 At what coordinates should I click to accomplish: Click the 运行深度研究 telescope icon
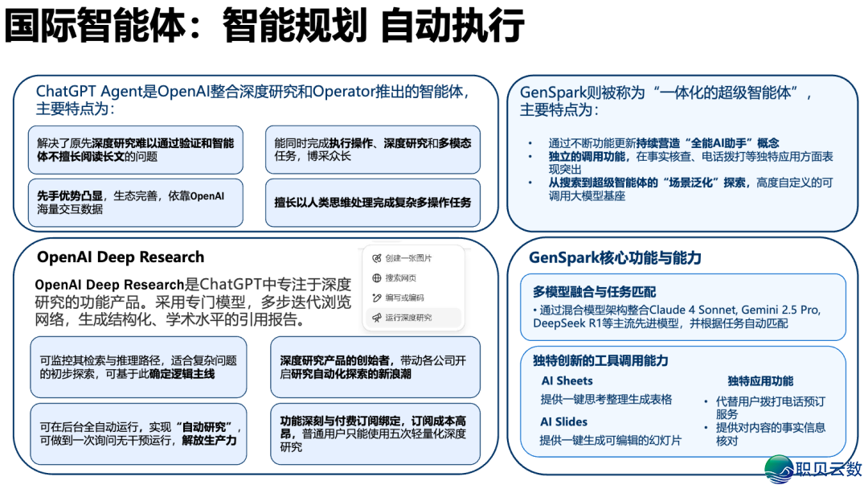tap(377, 317)
